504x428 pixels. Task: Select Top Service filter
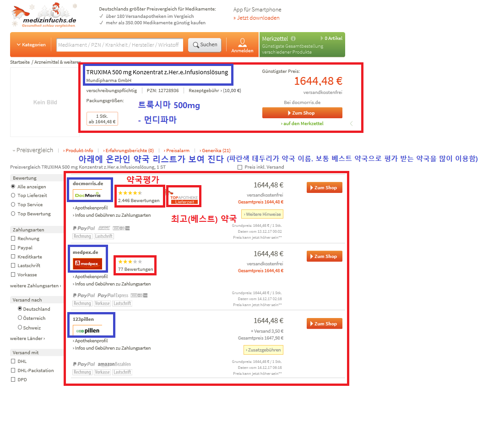[x=13, y=204]
